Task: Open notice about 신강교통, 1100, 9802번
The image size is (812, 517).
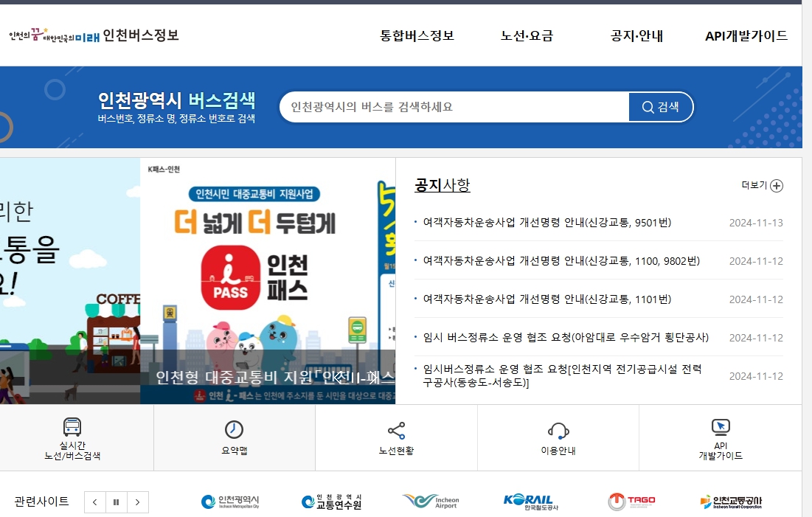Action: pyautogui.click(x=561, y=260)
